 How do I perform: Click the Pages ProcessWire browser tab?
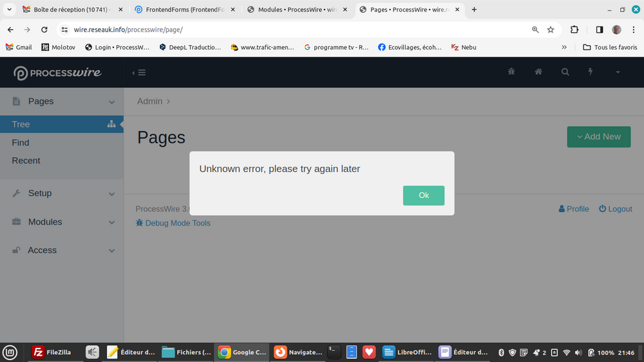(410, 10)
